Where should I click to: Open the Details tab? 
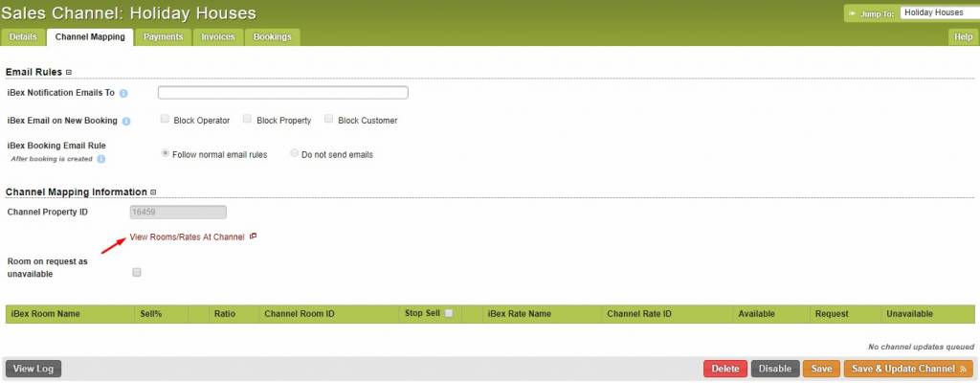(x=23, y=37)
